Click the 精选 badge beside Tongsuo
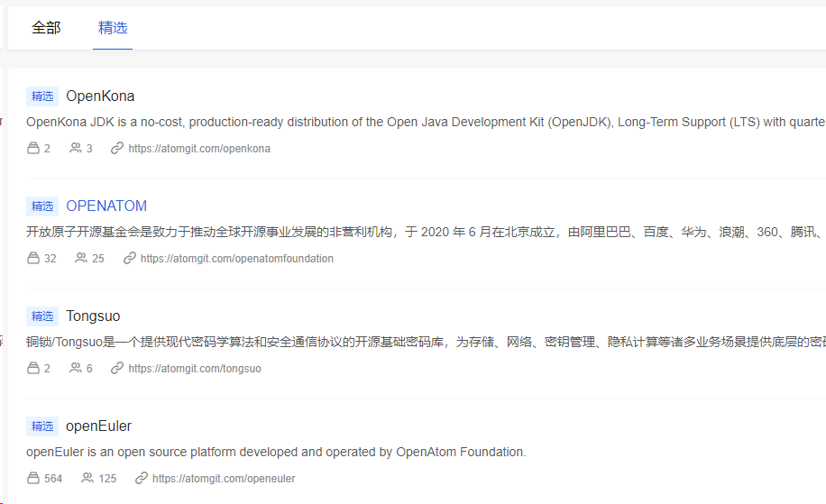 click(x=42, y=316)
